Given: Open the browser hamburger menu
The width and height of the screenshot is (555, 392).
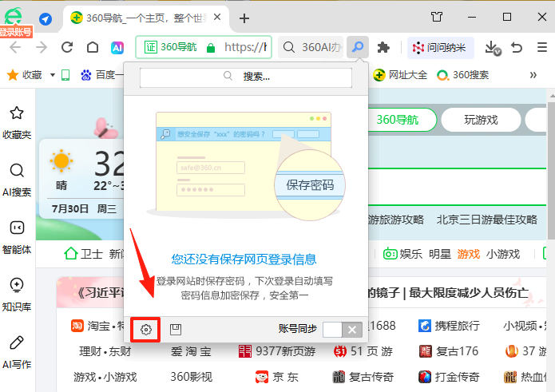Looking at the screenshot, I should [542, 47].
